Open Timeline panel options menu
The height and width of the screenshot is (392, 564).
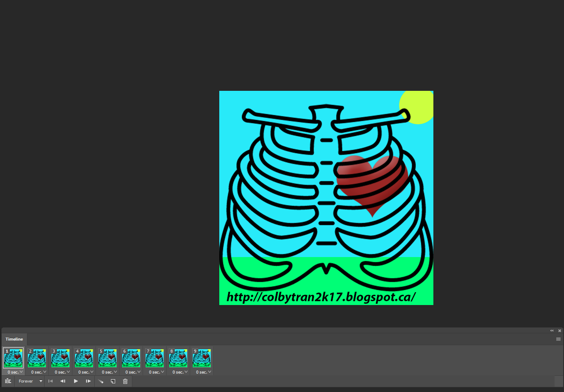[558, 339]
